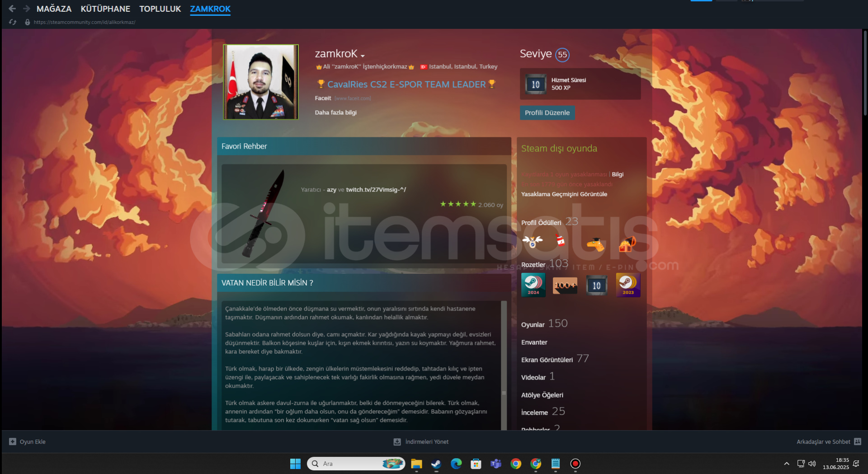The image size is (868, 474).
Task: Click the angel-winged profile award icon
Action: [x=533, y=242]
